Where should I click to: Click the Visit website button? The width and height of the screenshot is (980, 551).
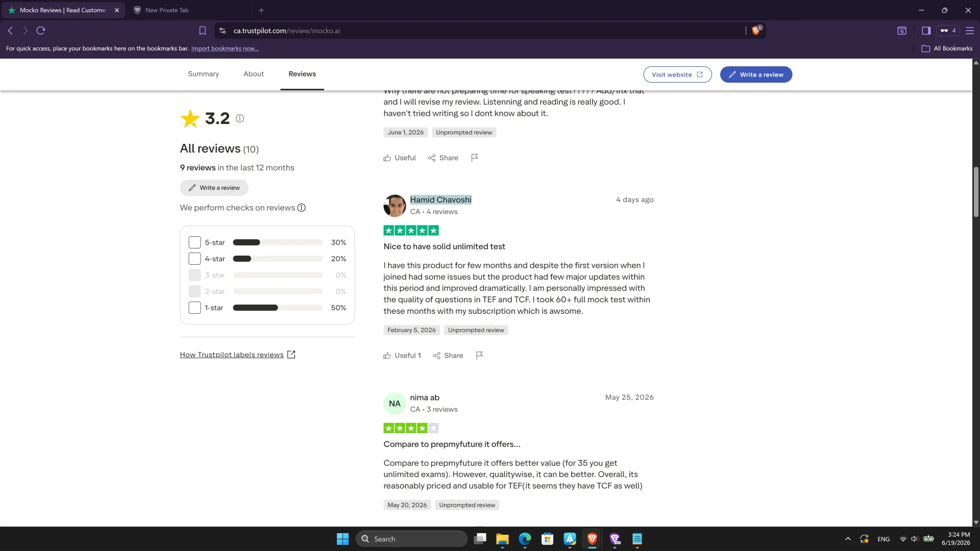(677, 74)
